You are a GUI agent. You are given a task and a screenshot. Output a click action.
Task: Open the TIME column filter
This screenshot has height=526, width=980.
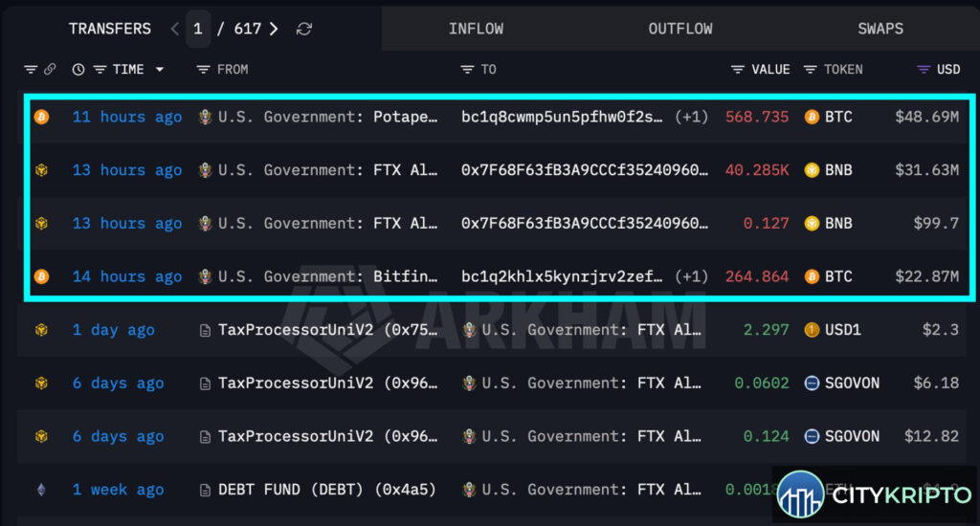pos(100,70)
